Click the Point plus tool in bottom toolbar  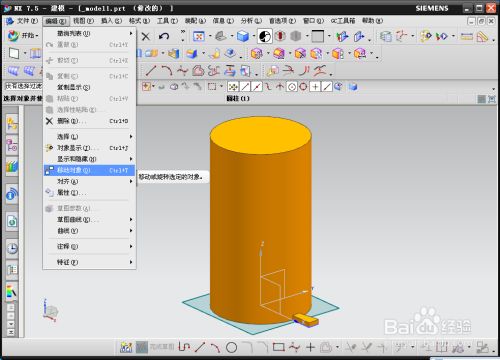tap(310, 347)
